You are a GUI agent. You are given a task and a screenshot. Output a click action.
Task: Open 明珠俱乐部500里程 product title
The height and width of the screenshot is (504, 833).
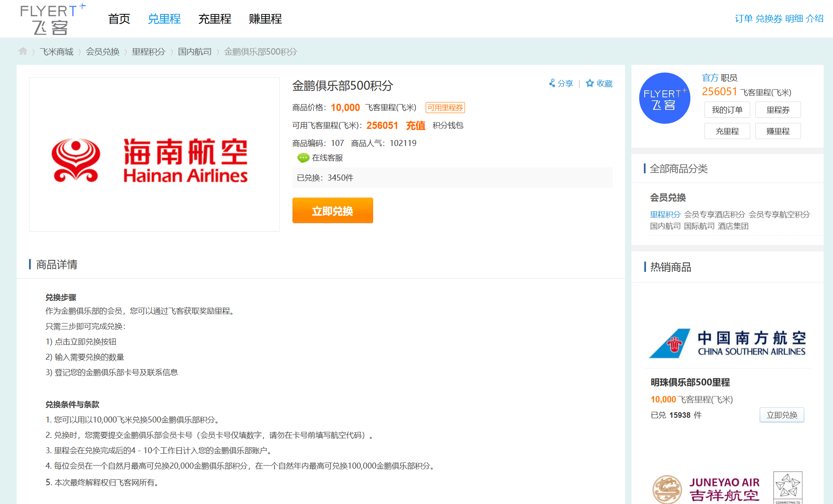[x=690, y=382]
